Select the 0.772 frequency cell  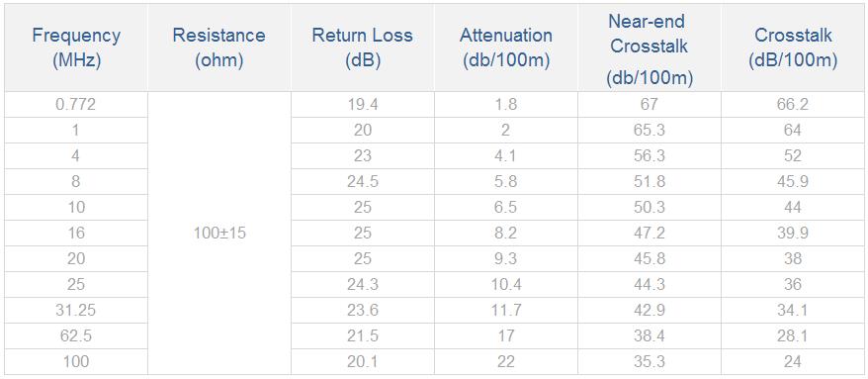[x=76, y=105]
